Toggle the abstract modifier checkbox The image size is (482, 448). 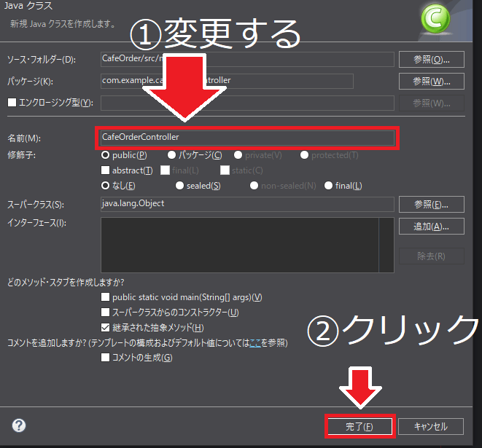(x=106, y=170)
